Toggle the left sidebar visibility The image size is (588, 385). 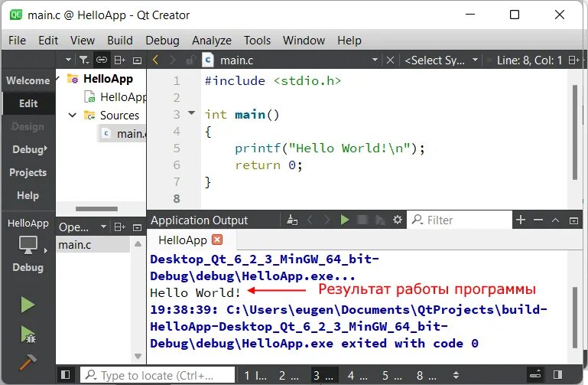click(65, 374)
